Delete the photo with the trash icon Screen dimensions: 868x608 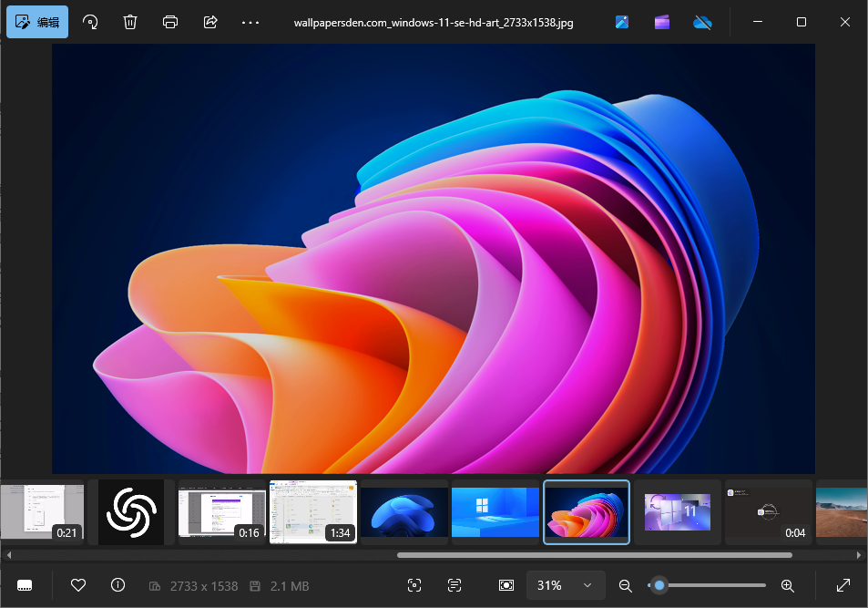click(x=130, y=22)
